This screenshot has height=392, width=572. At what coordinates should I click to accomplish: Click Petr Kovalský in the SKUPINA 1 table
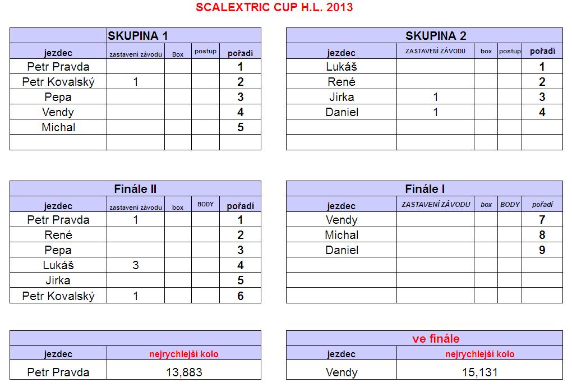(x=58, y=82)
